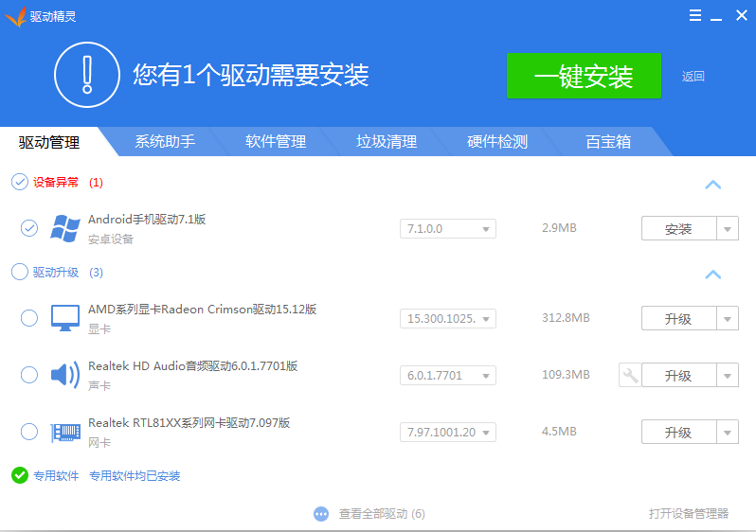Click the 专用软件均已安装 link

click(x=135, y=475)
